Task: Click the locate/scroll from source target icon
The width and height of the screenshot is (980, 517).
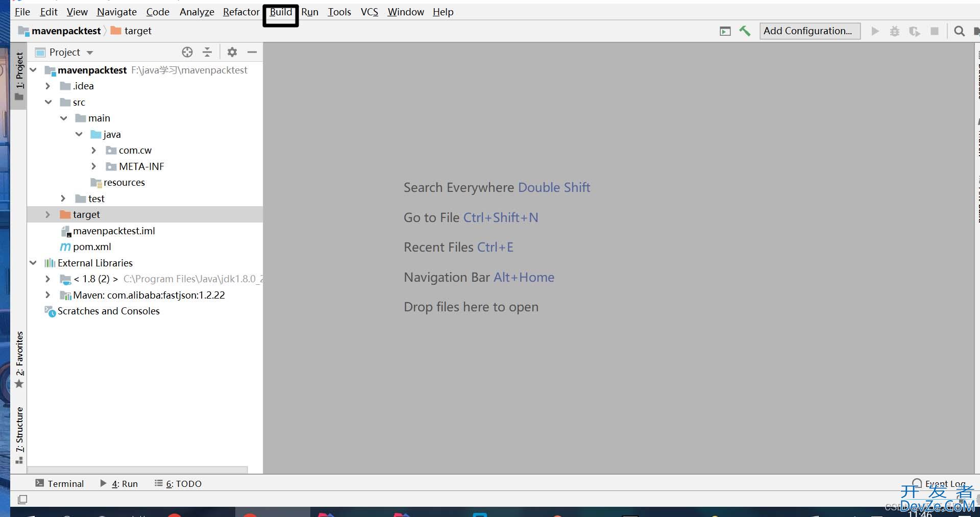Action: (x=187, y=52)
